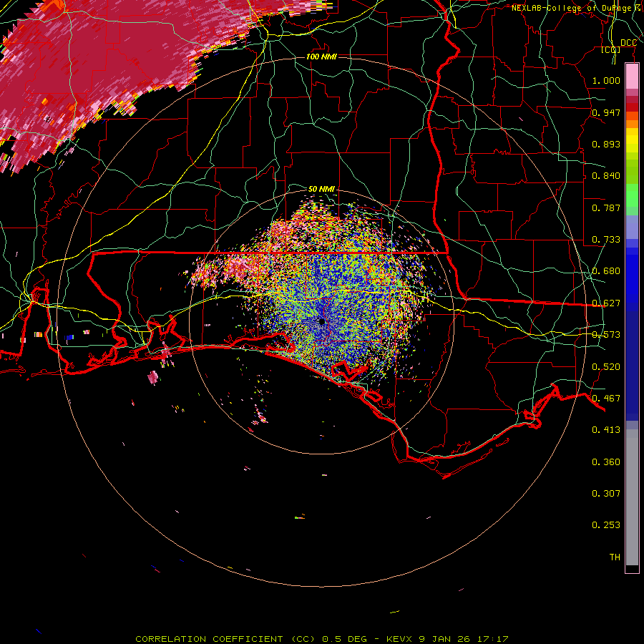The image size is (644, 644).
Task: Click the 0.573 scale value
Action: click(606, 335)
